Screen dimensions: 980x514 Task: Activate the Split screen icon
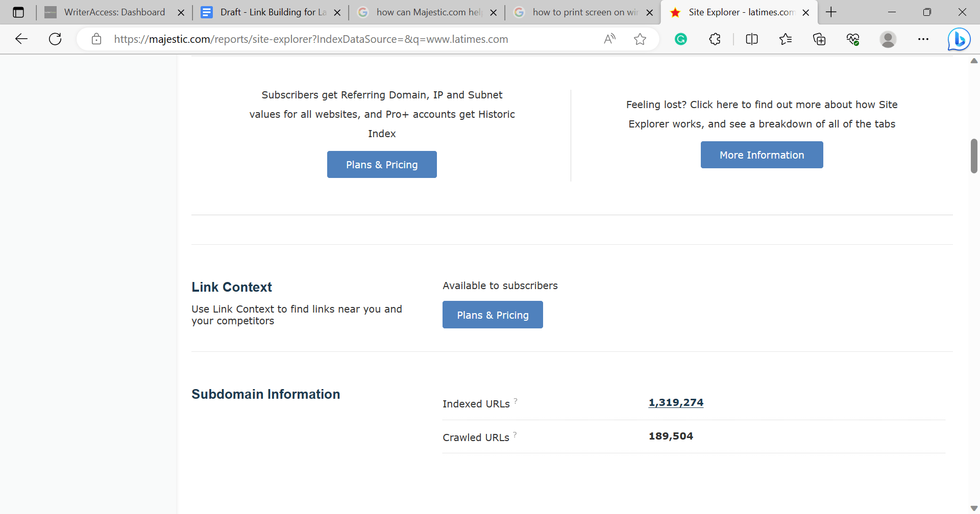coord(751,39)
